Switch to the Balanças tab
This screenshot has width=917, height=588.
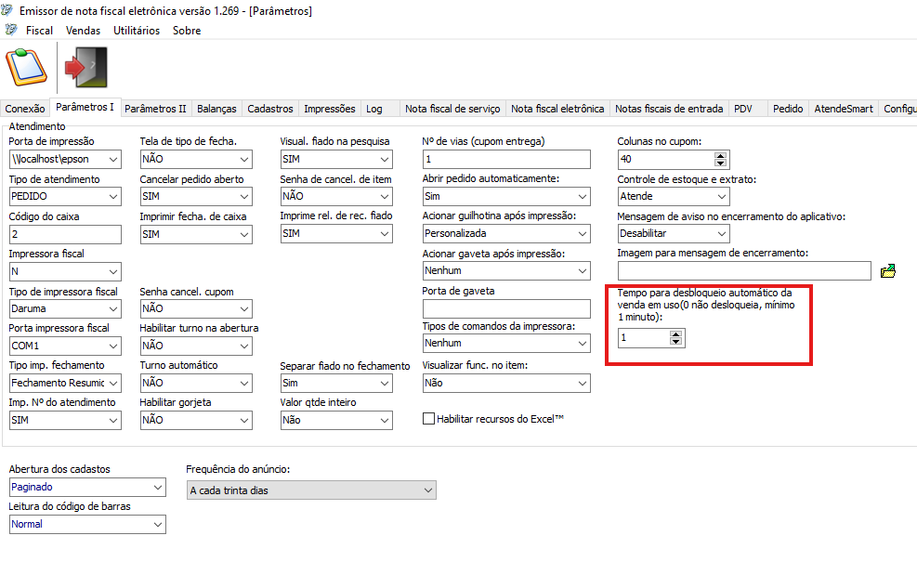[x=216, y=109]
